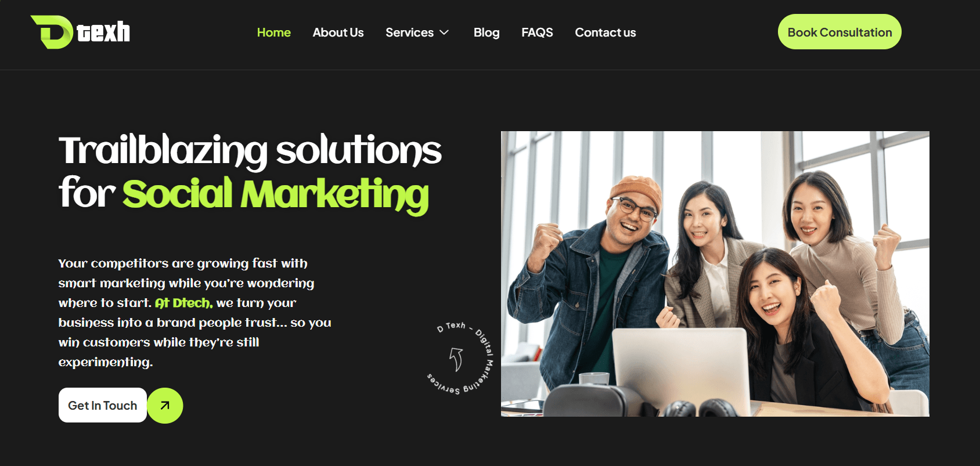Open the About Us page
The width and height of the screenshot is (980, 466).
tap(338, 32)
